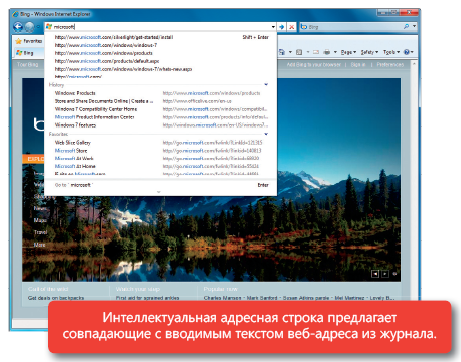Show next Bing background image arrow
The image size is (461, 362).
[x=385, y=274]
